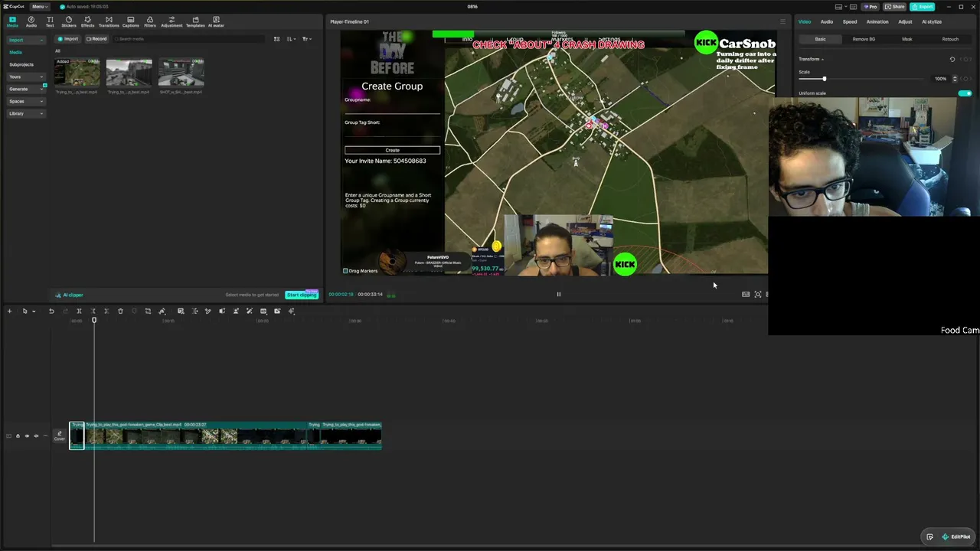
Task: Expand the Library section
Action: pos(26,113)
